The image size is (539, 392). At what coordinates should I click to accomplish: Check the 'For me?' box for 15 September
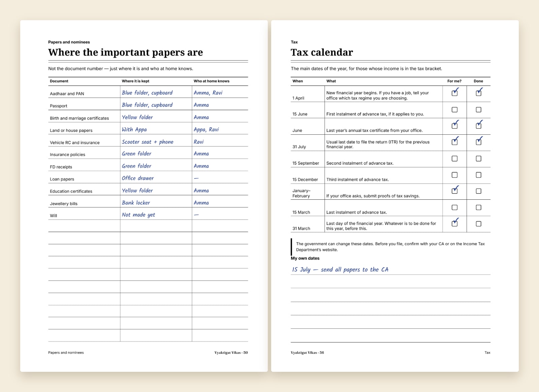pyautogui.click(x=454, y=159)
